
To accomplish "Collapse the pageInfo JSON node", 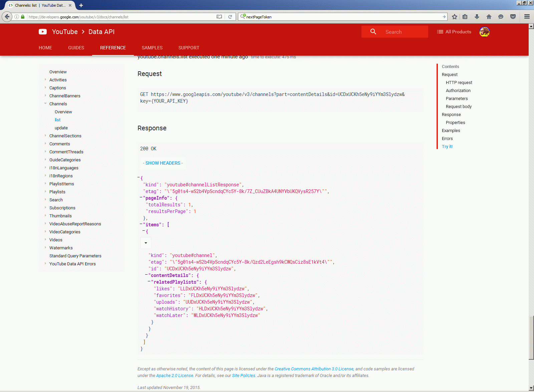I will pyautogui.click(x=141, y=198).
